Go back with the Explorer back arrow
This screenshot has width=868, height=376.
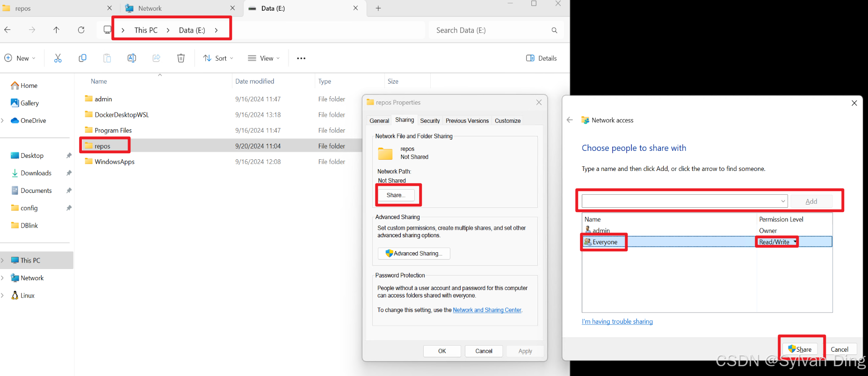(7, 30)
